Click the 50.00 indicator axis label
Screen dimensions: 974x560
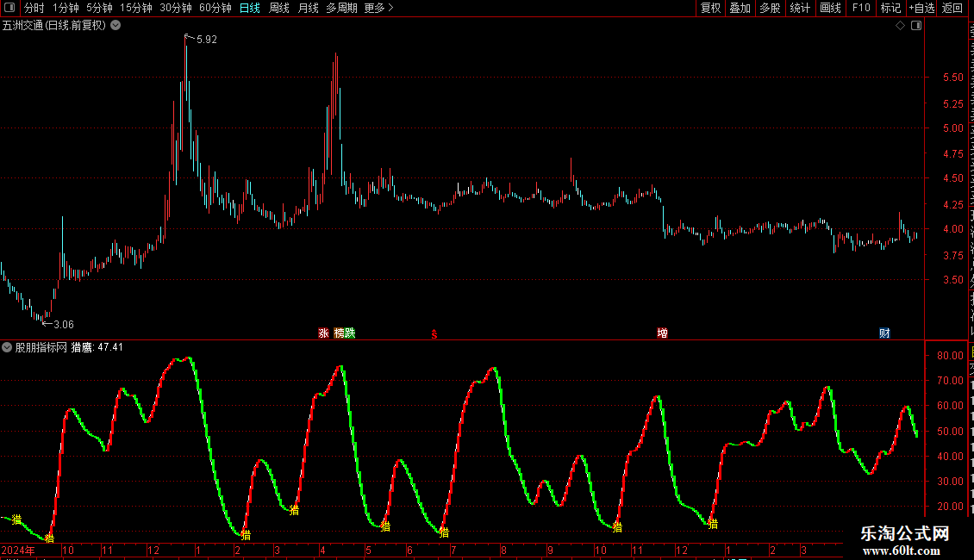[951, 432]
